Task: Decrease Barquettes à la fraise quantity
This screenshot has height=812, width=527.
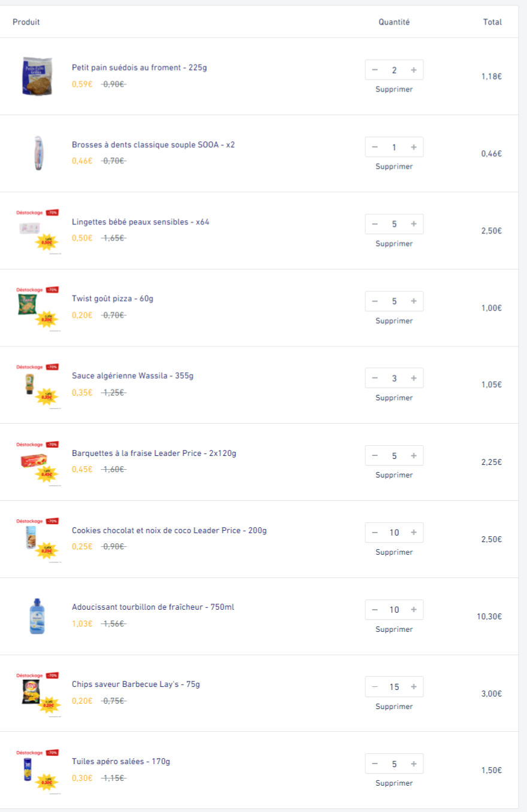Action: [x=375, y=456]
